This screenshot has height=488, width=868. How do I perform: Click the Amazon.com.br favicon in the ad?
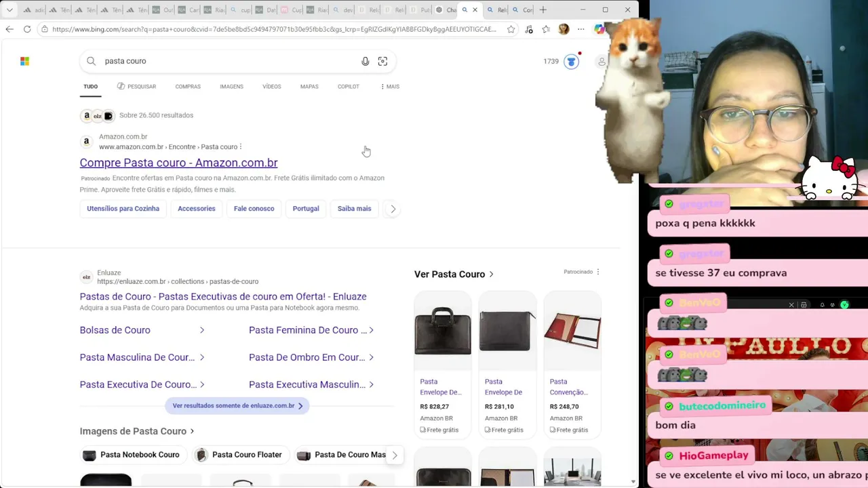pos(86,142)
